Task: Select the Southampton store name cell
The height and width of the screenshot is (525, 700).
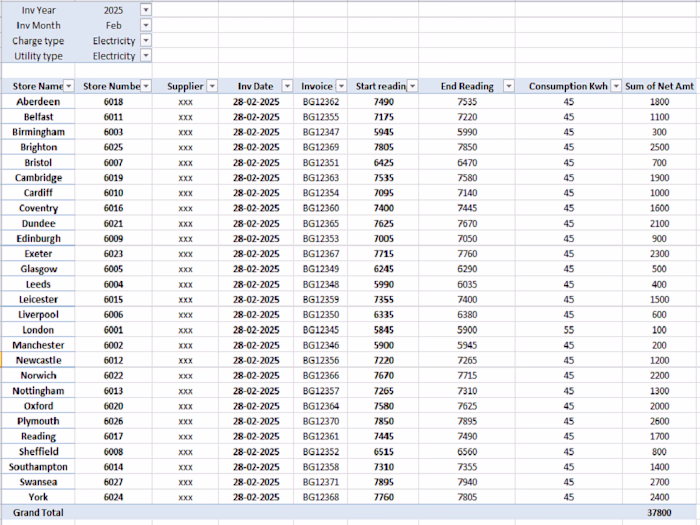Action: [38, 467]
